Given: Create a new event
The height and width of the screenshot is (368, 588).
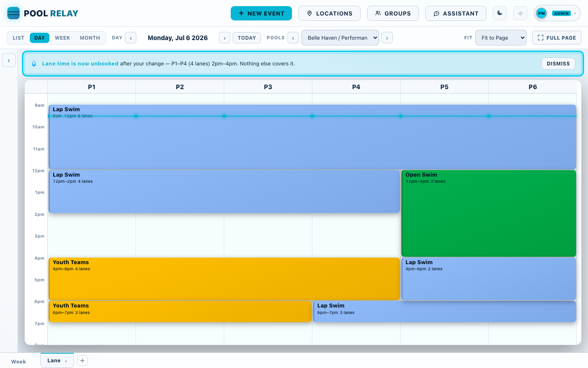Looking at the screenshot, I should tap(261, 13).
